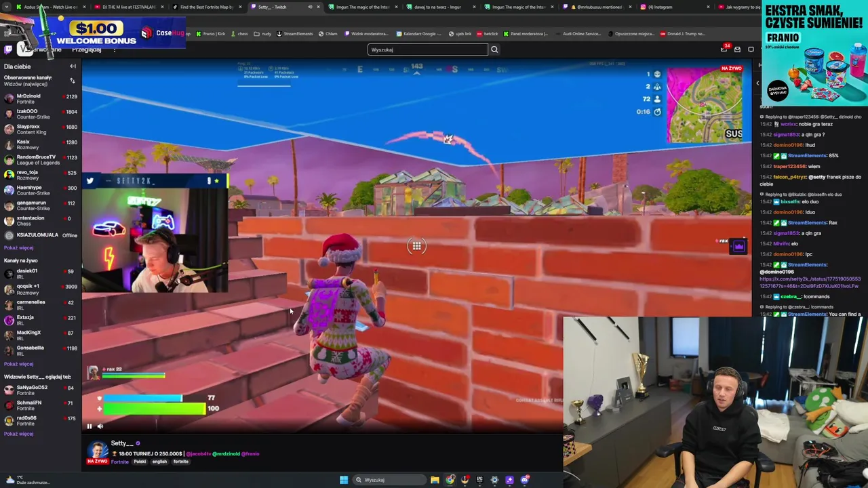Open the StreamElements bookmark
868x488 pixels.
[295, 34]
